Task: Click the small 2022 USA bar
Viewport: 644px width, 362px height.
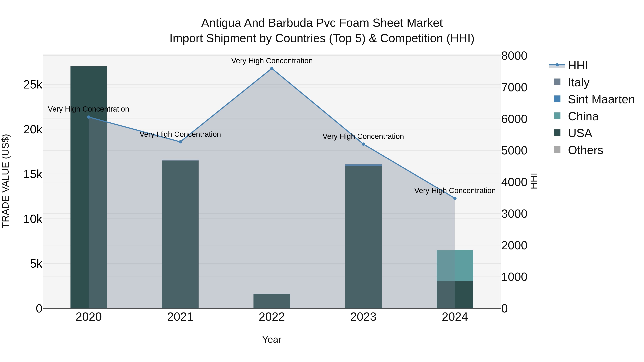Action: click(x=272, y=301)
